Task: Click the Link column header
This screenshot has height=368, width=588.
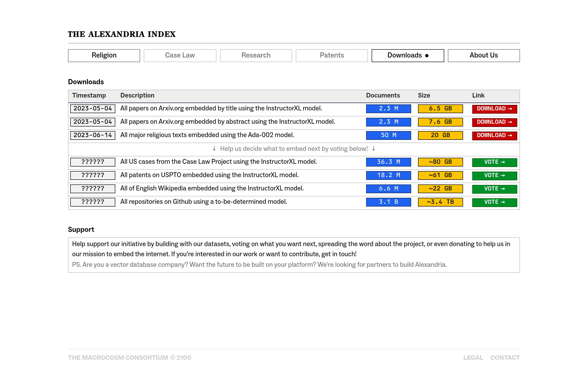Action: pos(478,96)
